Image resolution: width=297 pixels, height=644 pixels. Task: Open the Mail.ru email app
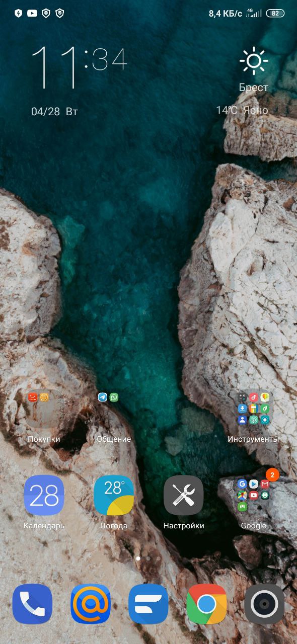[x=91, y=604]
